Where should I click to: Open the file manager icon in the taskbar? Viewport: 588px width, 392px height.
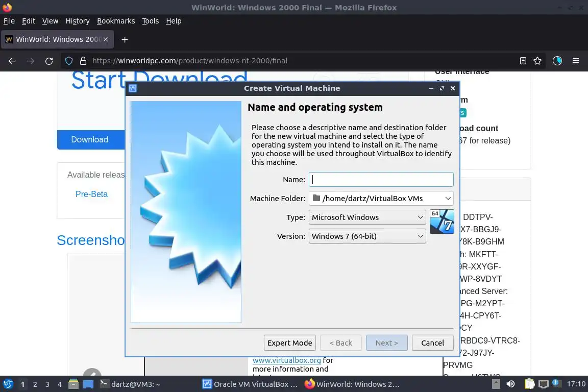[x=73, y=384]
